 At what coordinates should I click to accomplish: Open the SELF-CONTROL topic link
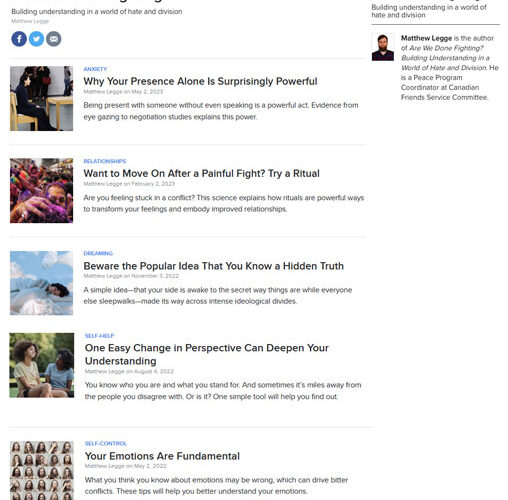point(106,444)
